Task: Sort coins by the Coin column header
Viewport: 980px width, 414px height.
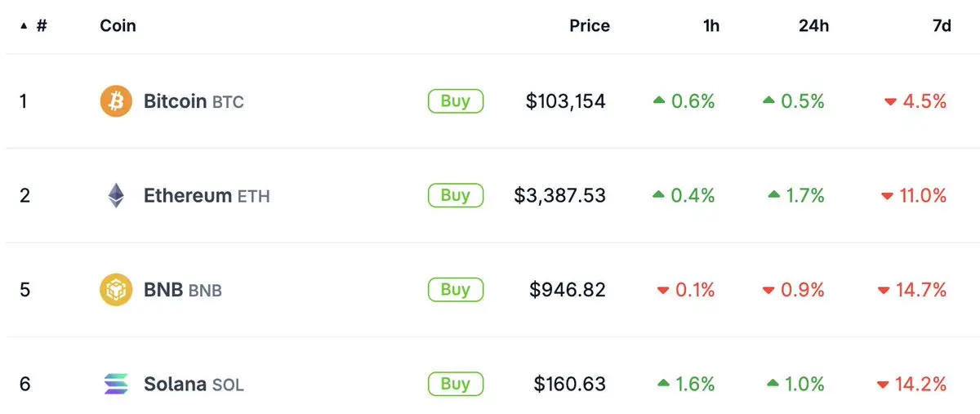Action: pyautogui.click(x=118, y=26)
